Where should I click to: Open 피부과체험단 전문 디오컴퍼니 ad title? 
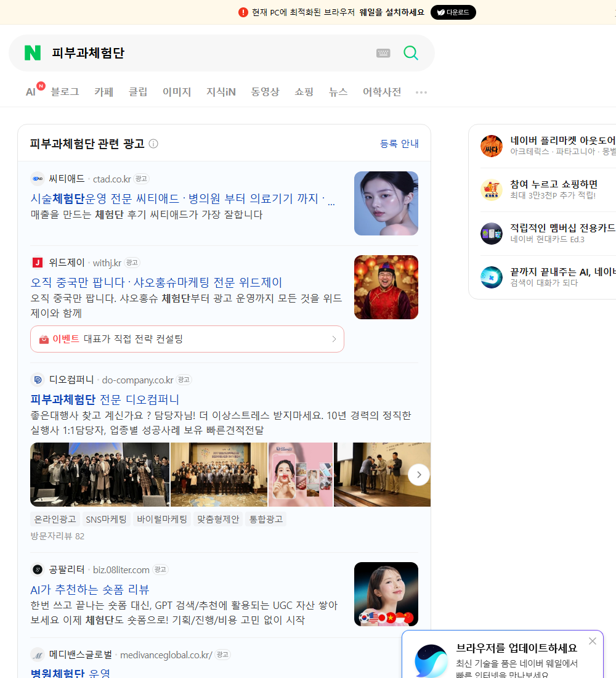[x=105, y=399]
